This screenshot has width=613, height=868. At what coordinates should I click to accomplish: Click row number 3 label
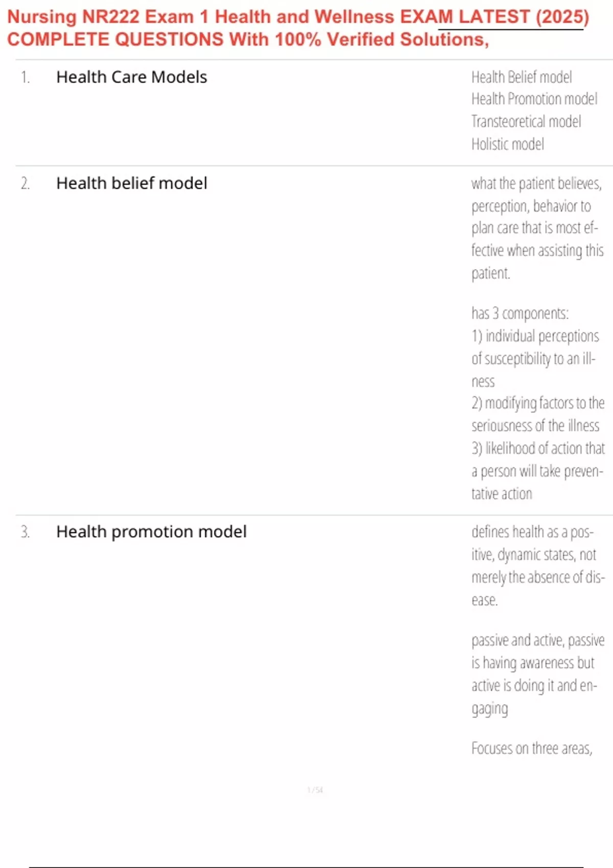pos(26,532)
